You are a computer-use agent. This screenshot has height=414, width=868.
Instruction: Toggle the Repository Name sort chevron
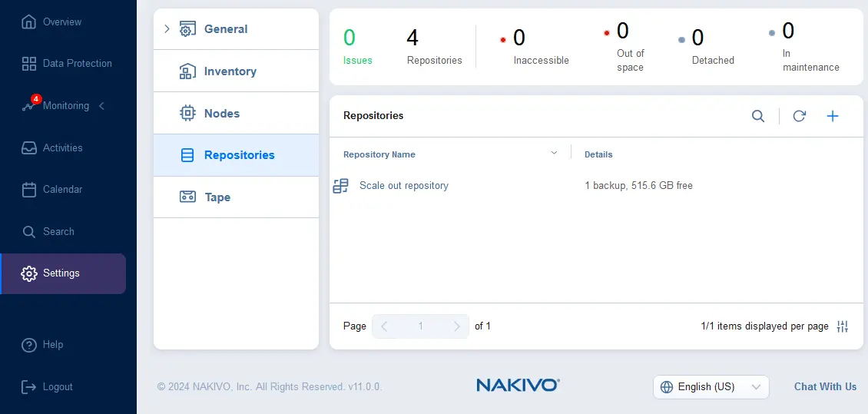[x=554, y=154]
